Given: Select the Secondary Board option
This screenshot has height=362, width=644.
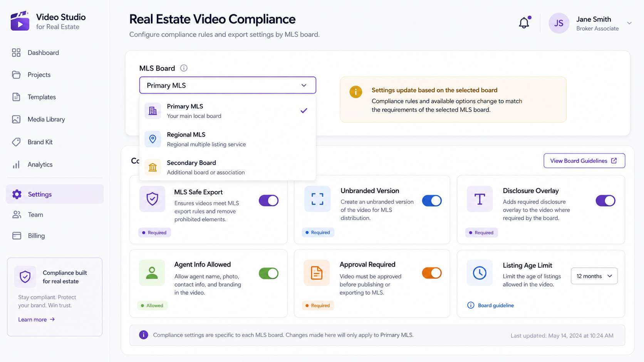Looking at the screenshot, I should tap(228, 167).
